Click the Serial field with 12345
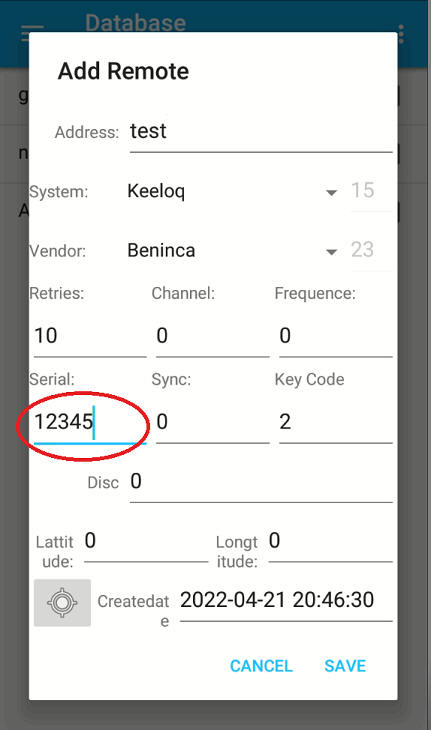This screenshot has height=730, width=431. (90, 422)
